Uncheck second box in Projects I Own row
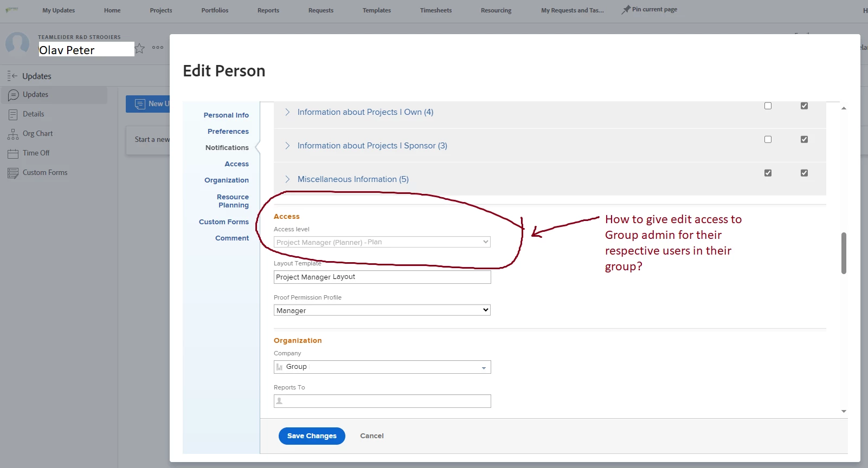This screenshot has width=868, height=468. (x=804, y=106)
